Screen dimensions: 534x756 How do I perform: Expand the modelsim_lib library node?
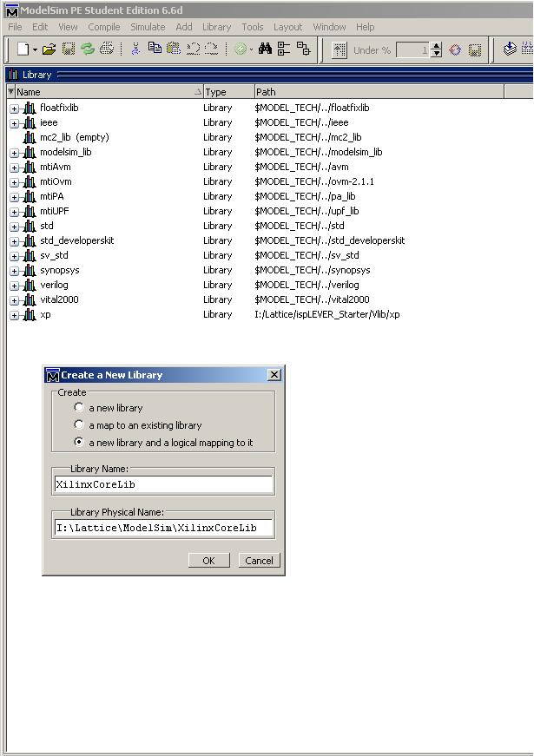tap(15, 153)
